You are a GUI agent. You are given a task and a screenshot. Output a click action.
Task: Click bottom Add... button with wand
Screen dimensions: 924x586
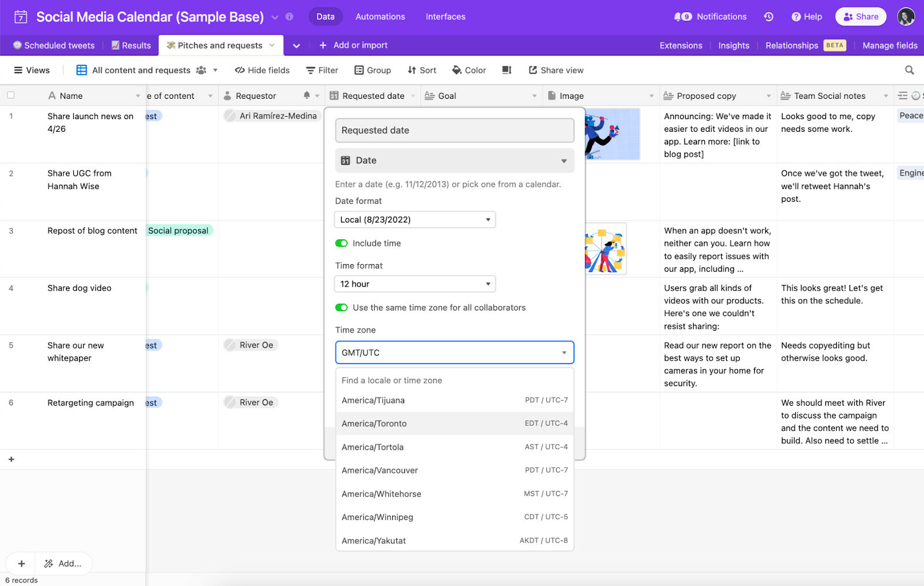point(63,563)
